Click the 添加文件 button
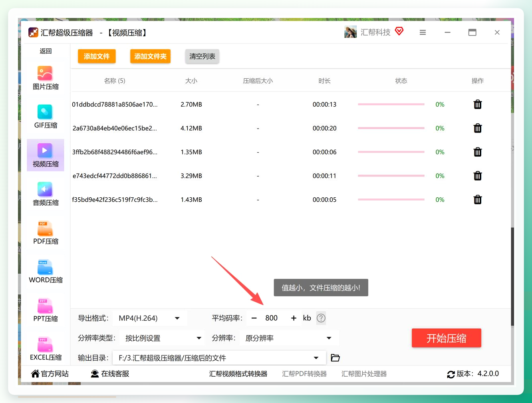This screenshot has width=532, height=403. tap(97, 56)
